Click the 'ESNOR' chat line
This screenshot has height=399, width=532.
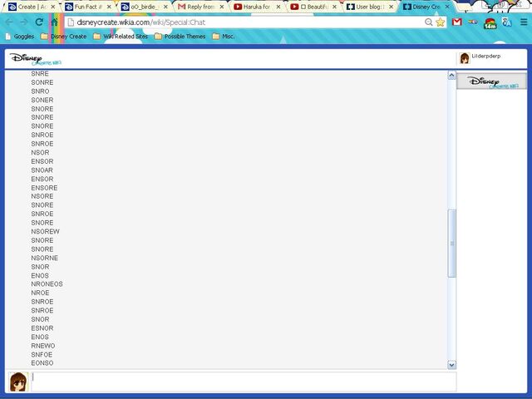[x=42, y=328]
